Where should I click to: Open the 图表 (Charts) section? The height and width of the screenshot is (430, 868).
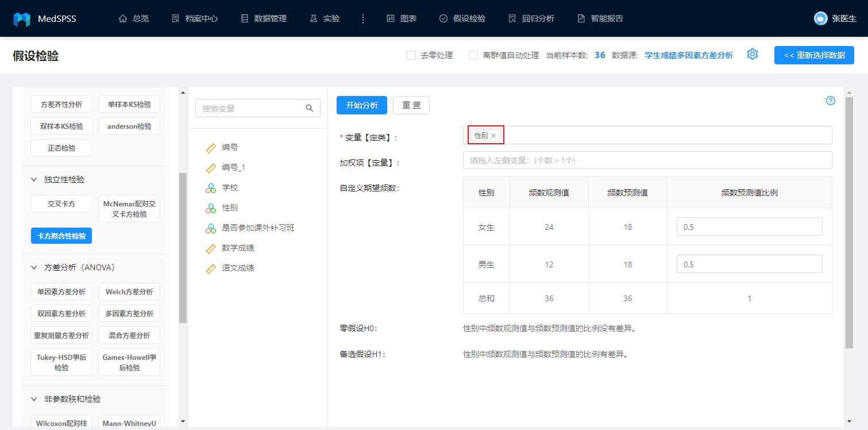point(401,18)
